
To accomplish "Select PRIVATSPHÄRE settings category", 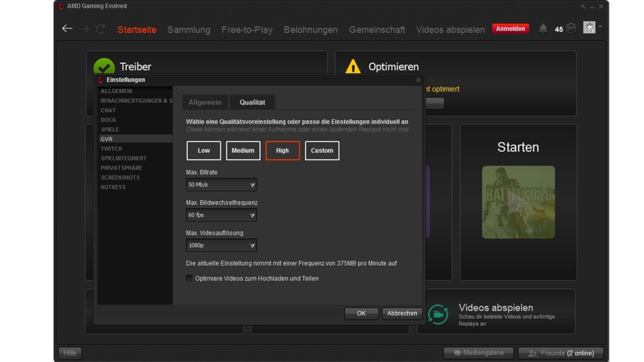I will (135, 168).
